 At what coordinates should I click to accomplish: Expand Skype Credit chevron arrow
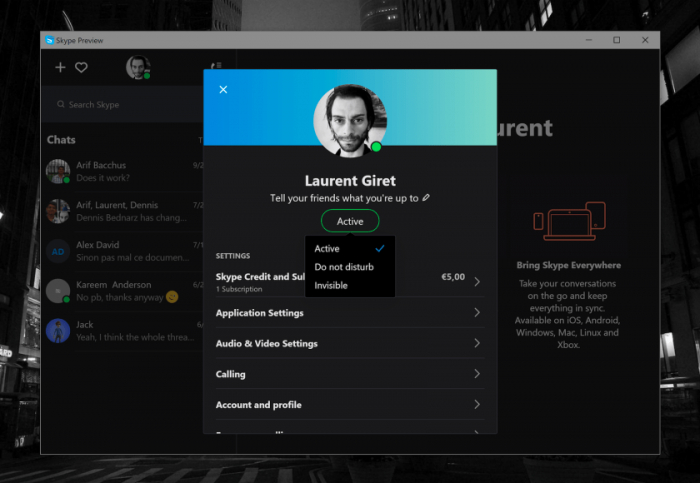coord(477,282)
